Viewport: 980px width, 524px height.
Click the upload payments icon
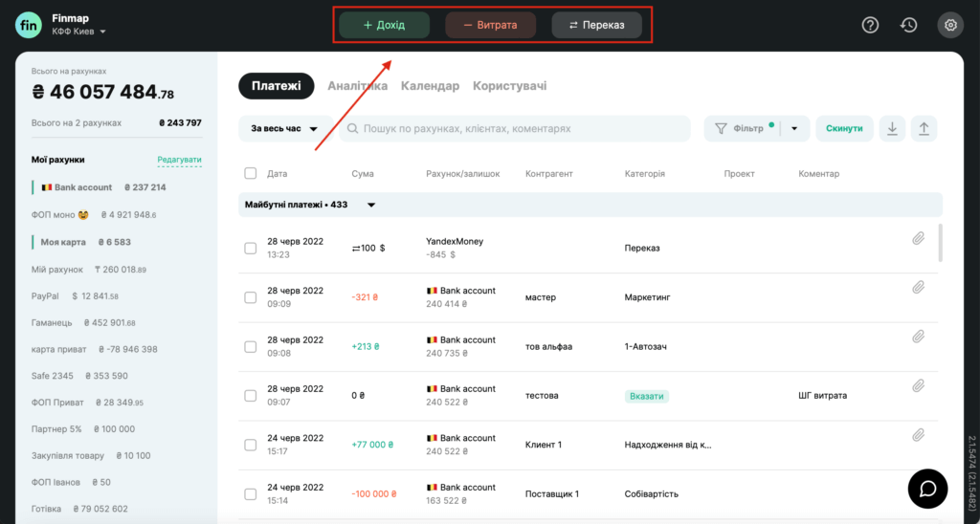(924, 129)
